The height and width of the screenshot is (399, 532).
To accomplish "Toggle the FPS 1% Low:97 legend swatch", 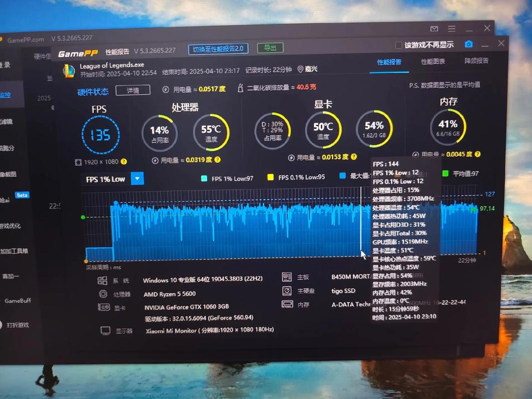I will tap(203, 179).
